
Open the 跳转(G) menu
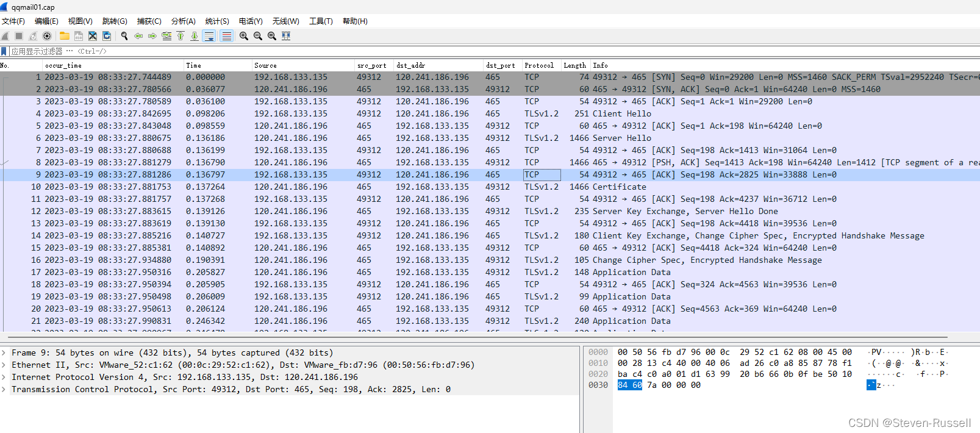[x=115, y=21]
